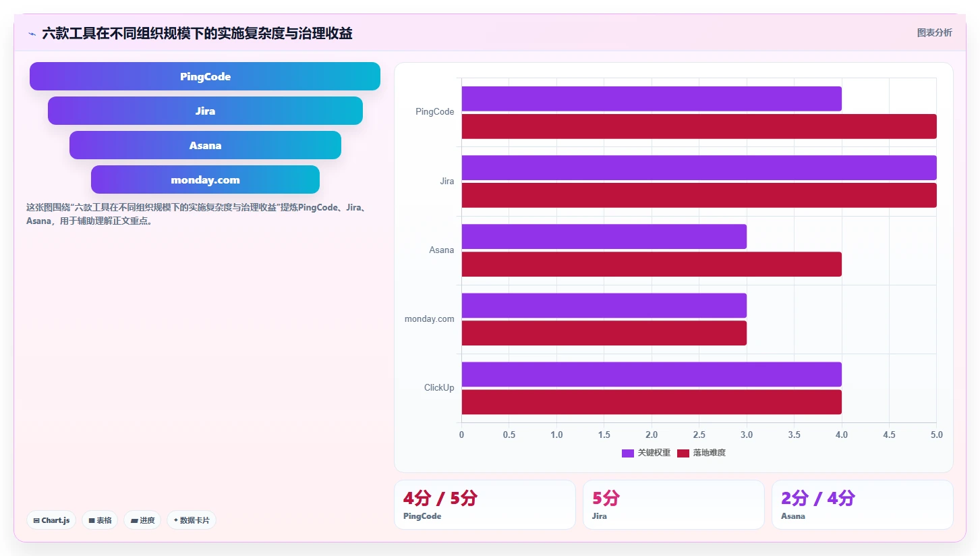
Task: Click the monday.com y-axis label
Action: tap(430, 318)
